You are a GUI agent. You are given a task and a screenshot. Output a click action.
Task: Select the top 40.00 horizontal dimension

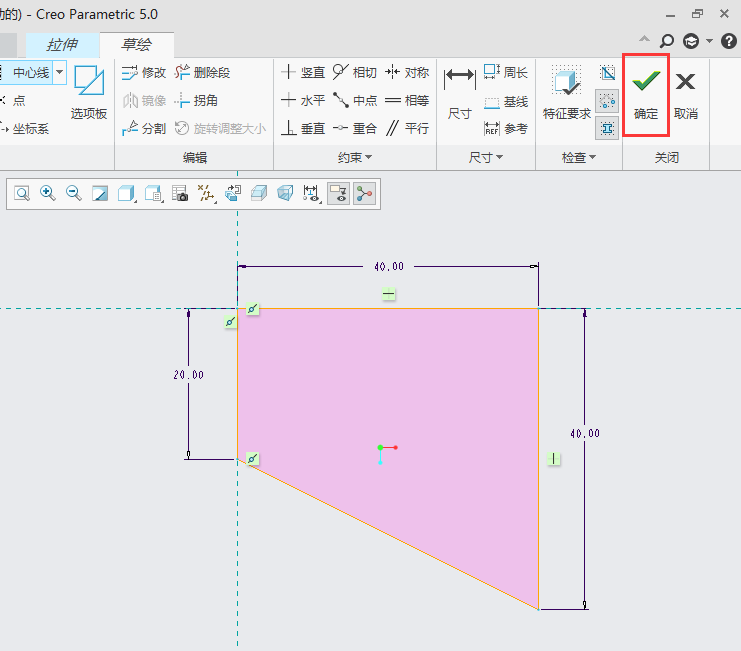pyautogui.click(x=389, y=267)
